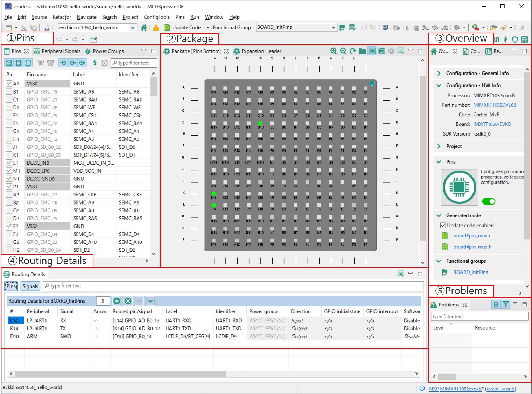The height and width of the screenshot is (394, 532).
Task: Open the MIMXRT1052DVL6B part number link
Action: [495, 105]
